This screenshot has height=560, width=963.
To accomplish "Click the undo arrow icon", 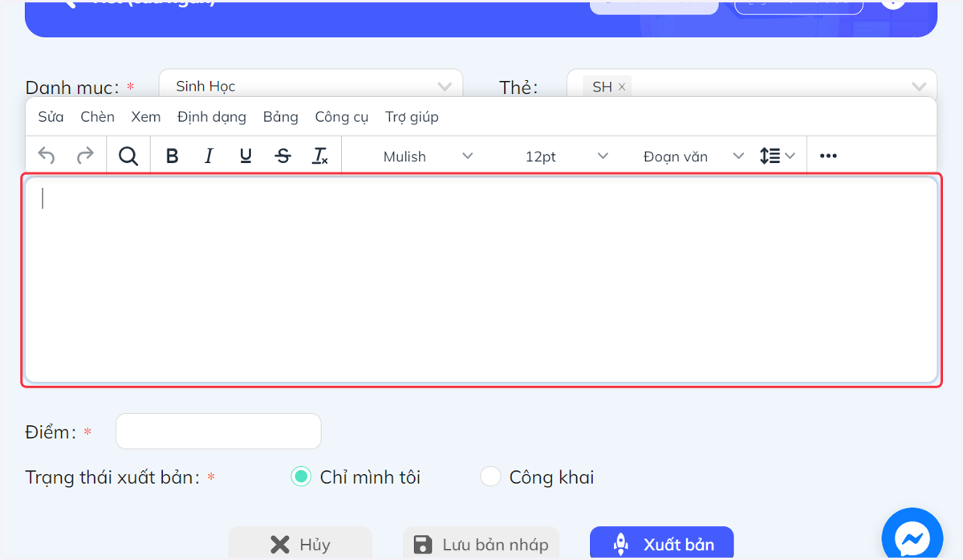I will [47, 156].
